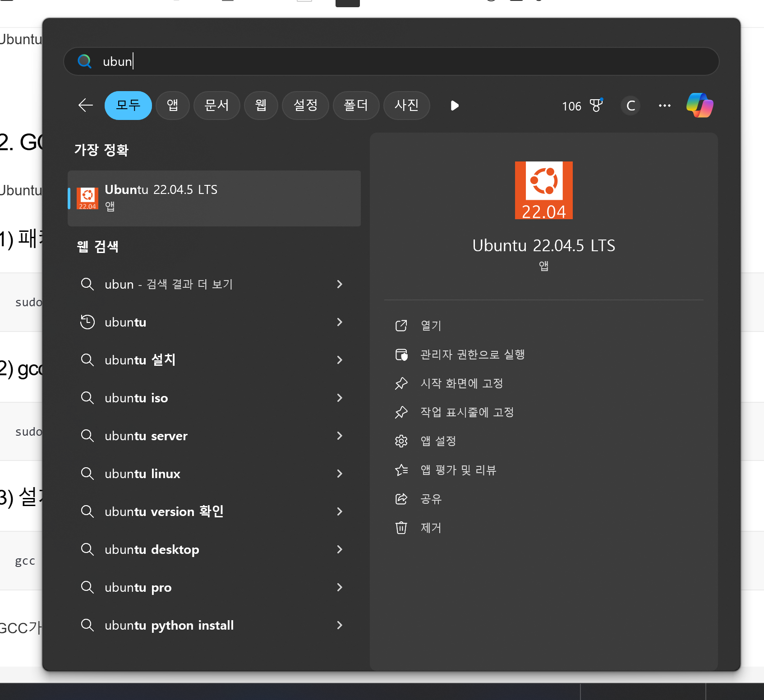Screen dimensions: 764x700
Task: Click the open icon next to 열기
Action: (401, 326)
